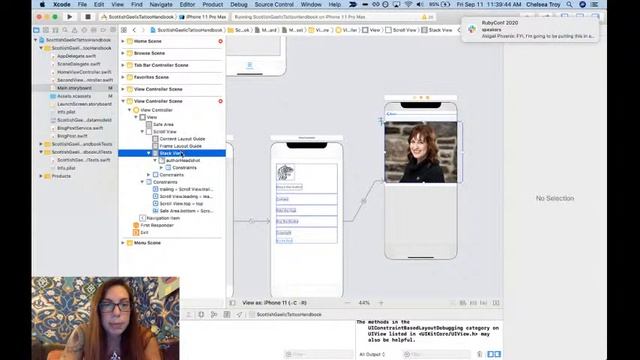Open Spotlight search in the menu bar
Viewport: 640px width, 360px height.
[x=569, y=4]
